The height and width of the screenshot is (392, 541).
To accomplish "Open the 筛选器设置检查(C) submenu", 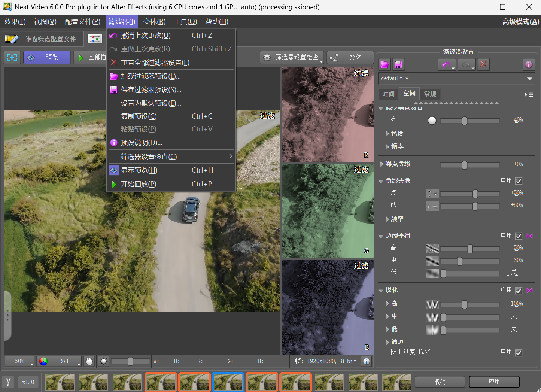I will [171, 157].
